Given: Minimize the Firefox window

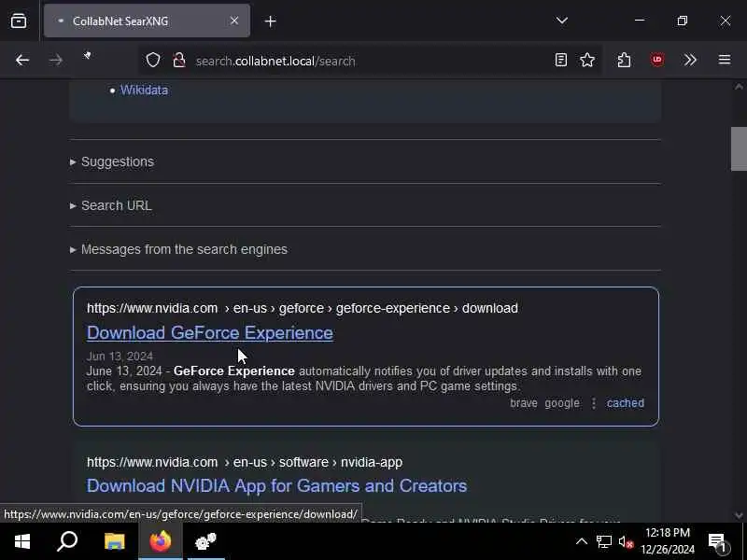Looking at the screenshot, I should click(640, 21).
